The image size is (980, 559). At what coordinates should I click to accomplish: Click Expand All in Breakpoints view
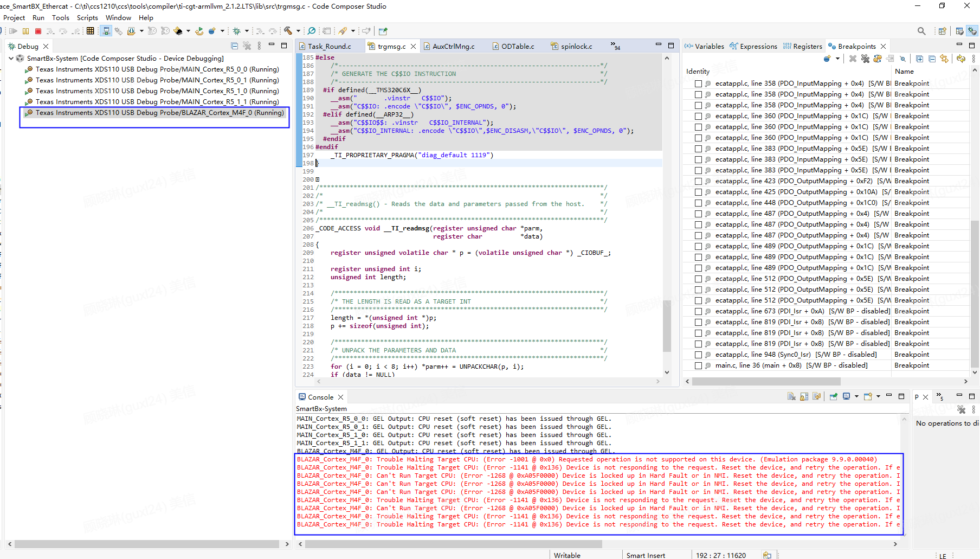(x=920, y=59)
